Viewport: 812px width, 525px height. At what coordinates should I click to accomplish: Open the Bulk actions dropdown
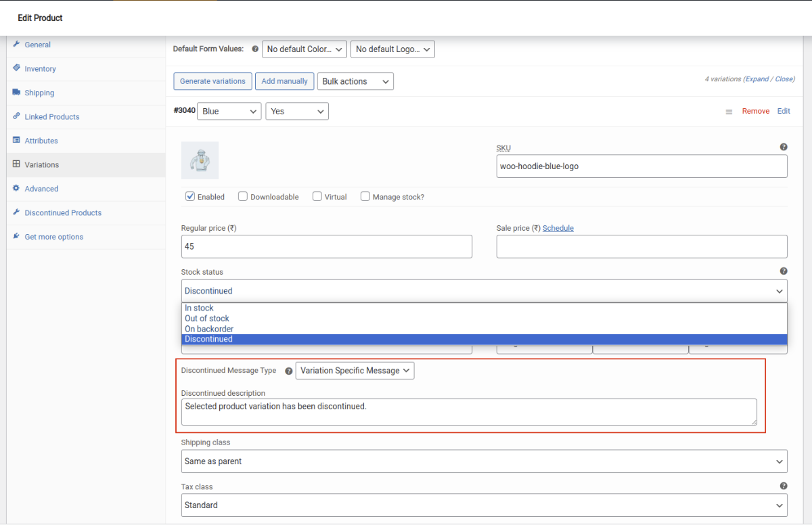tap(355, 81)
